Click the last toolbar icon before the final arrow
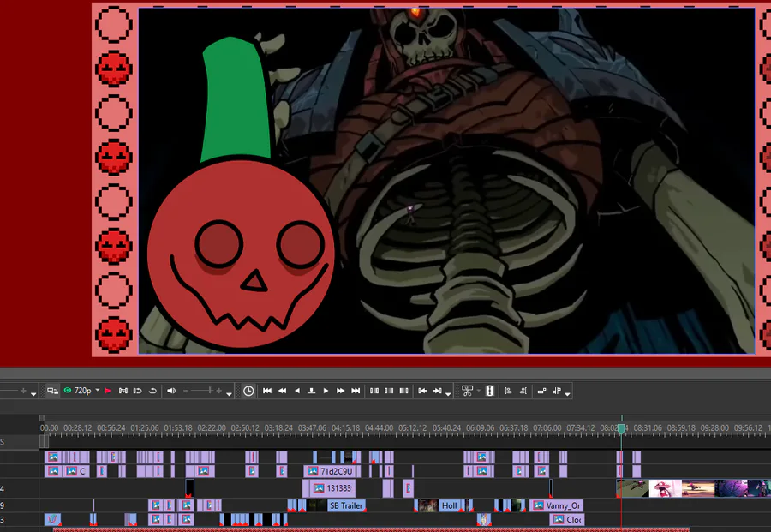This screenshot has width=771, height=532. tap(557, 391)
